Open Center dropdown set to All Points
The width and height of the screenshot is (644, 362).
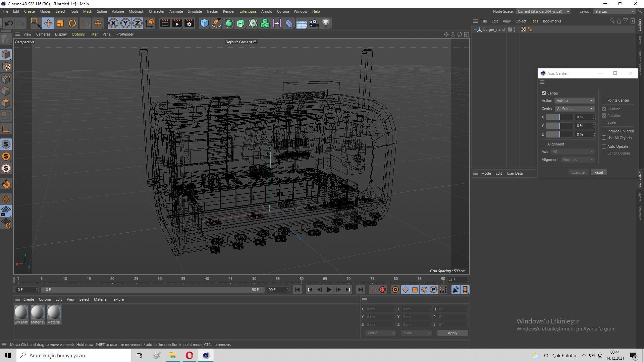[x=575, y=109]
